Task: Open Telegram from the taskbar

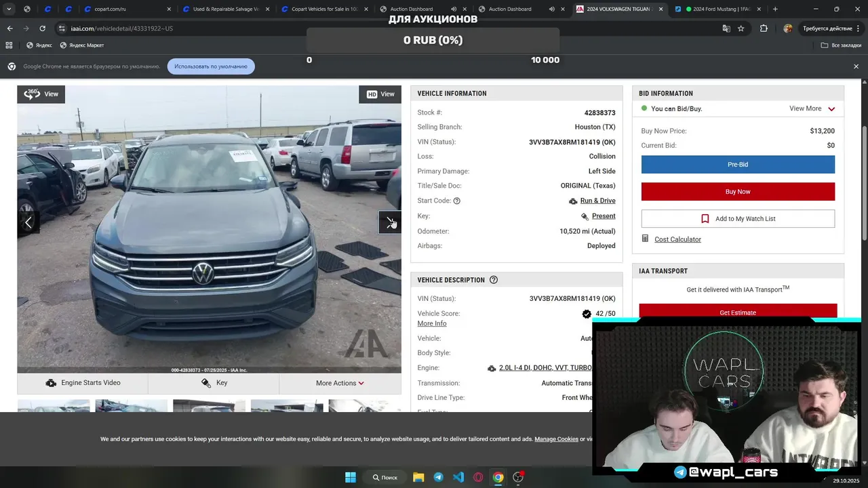Action: coord(438,477)
